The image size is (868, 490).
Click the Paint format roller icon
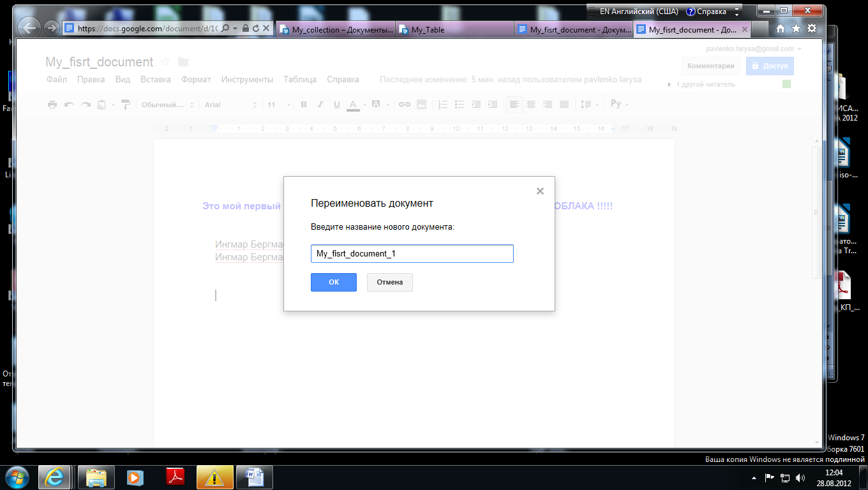click(x=125, y=105)
